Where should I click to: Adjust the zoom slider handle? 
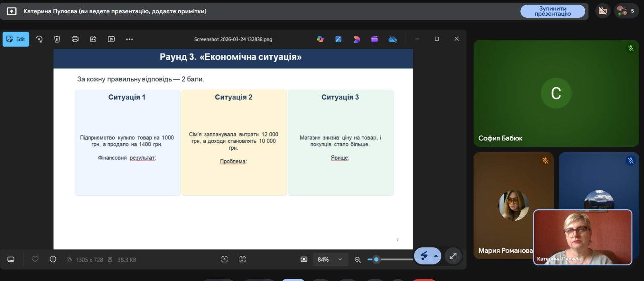[x=376, y=260]
